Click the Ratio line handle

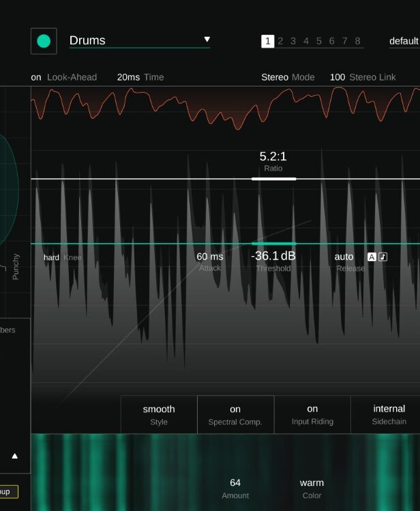(273, 179)
